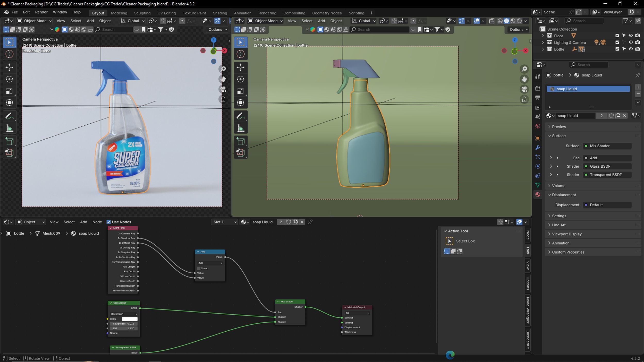Open Slot 1 dropdown in node editor
The image size is (644, 362).
coord(224,222)
